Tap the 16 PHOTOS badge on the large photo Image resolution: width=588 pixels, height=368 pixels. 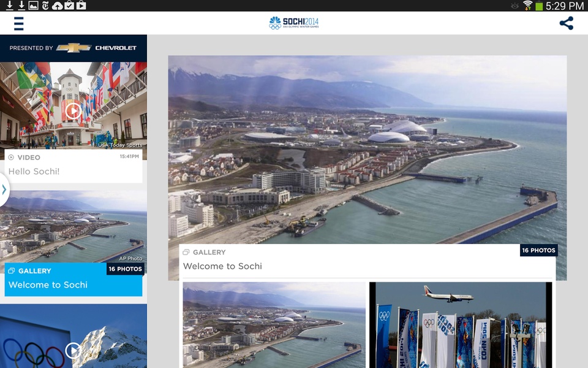(x=538, y=250)
